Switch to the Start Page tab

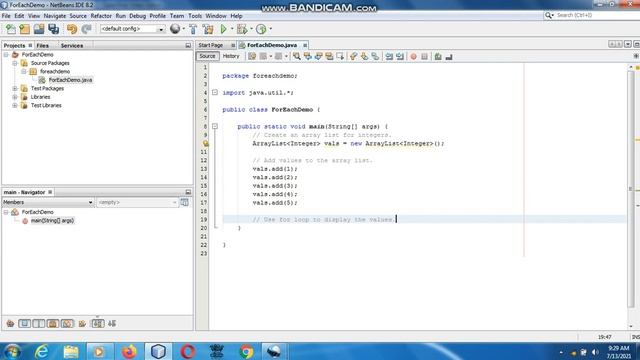(x=211, y=45)
